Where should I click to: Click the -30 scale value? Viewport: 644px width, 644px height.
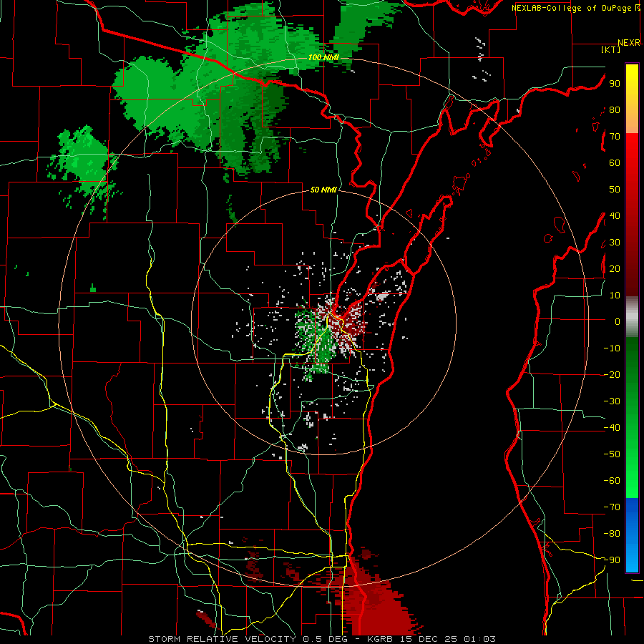(612, 401)
